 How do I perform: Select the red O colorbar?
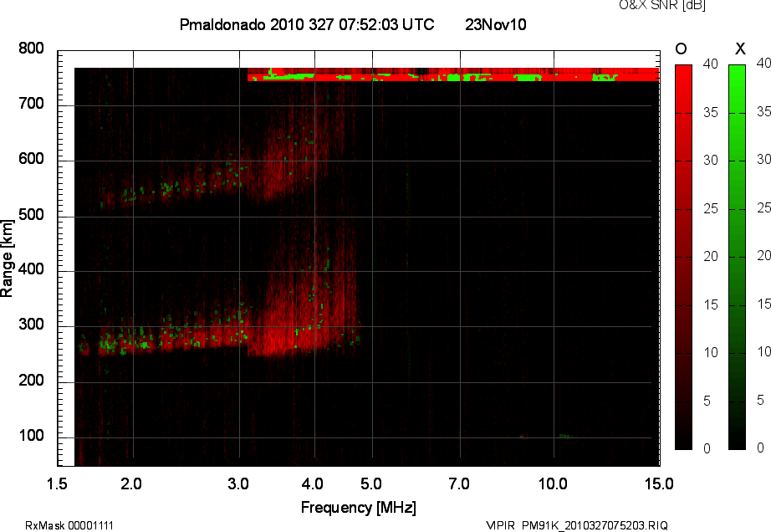683,257
